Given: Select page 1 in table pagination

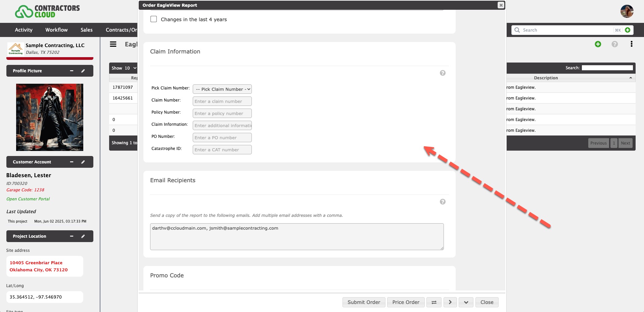Looking at the screenshot, I should tap(614, 143).
